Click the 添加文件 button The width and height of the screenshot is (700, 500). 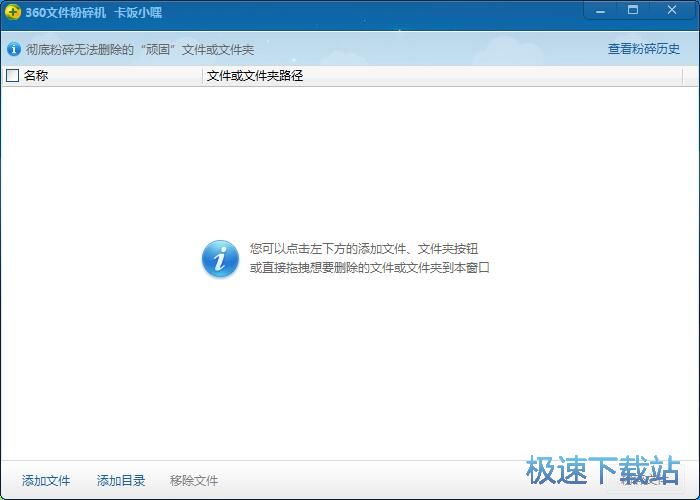point(46,480)
